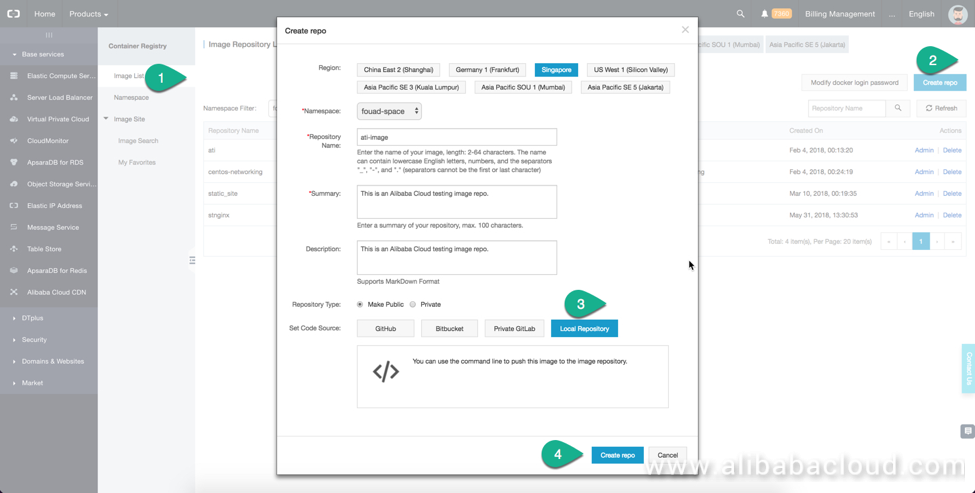
Task: Click the Message Service icon
Action: point(14,228)
